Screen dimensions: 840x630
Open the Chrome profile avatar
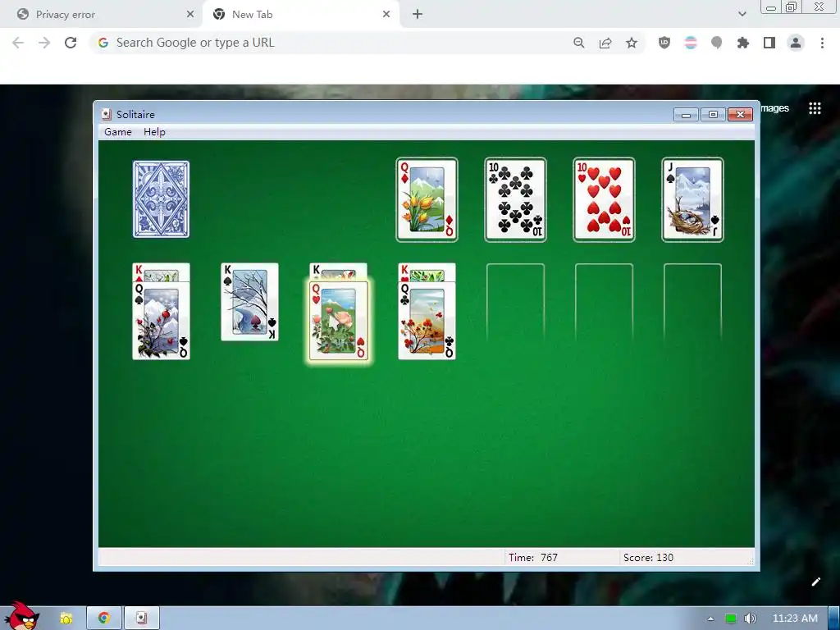tap(796, 43)
